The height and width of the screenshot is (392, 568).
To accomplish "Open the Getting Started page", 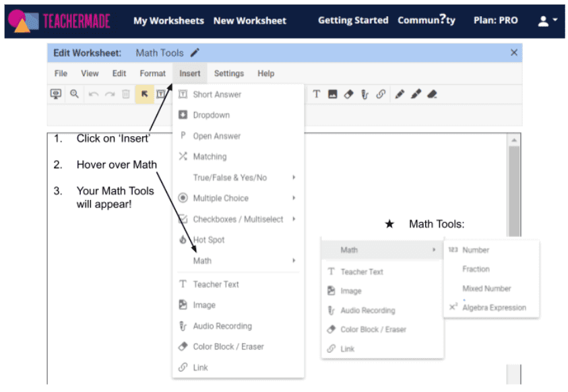I will (353, 20).
